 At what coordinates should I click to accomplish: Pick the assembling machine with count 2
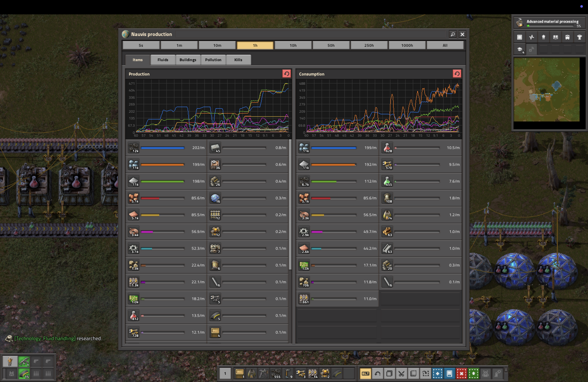click(325, 373)
